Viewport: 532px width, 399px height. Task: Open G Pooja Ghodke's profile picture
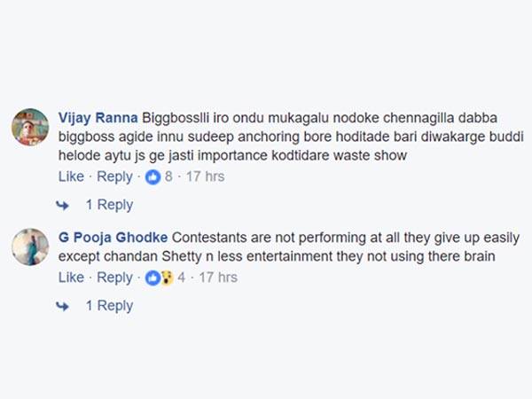(30, 246)
